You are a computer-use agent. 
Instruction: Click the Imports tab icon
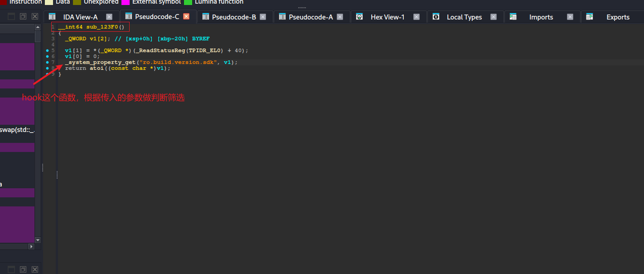click(x=513, y=17)
